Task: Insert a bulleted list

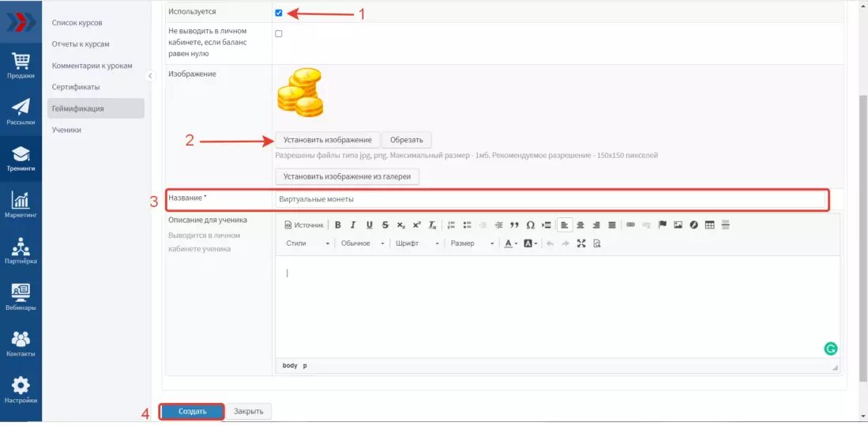Action: 468,225
